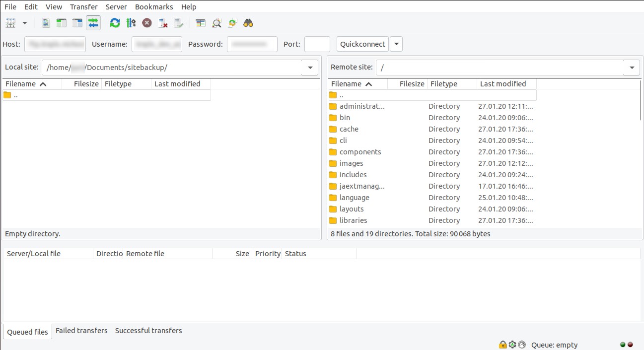Open the speed limits gauge icon
The width and height of the screenshot is (644, 350).
point(521,345)
